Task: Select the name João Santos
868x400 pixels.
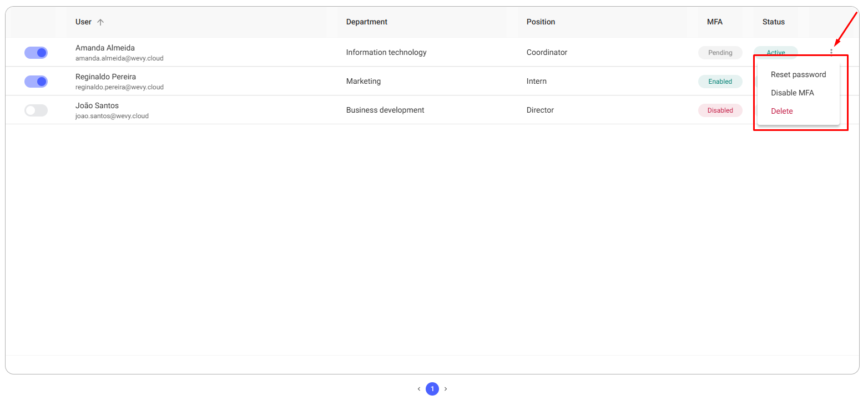Action: [x=97, y=105]
